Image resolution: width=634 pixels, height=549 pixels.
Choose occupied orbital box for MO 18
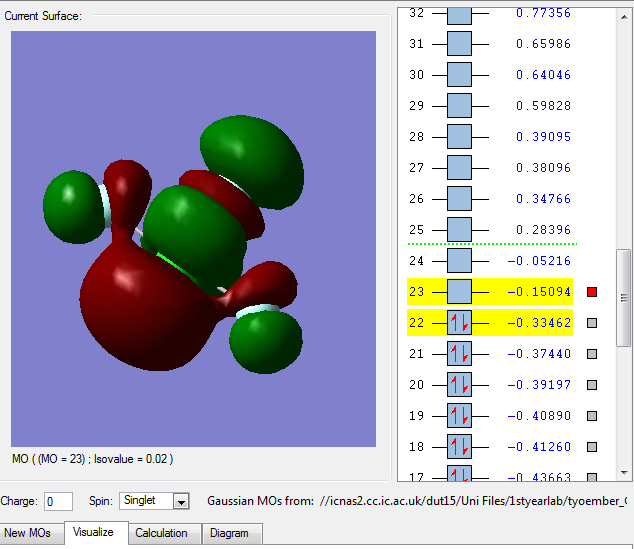point(459,447)
